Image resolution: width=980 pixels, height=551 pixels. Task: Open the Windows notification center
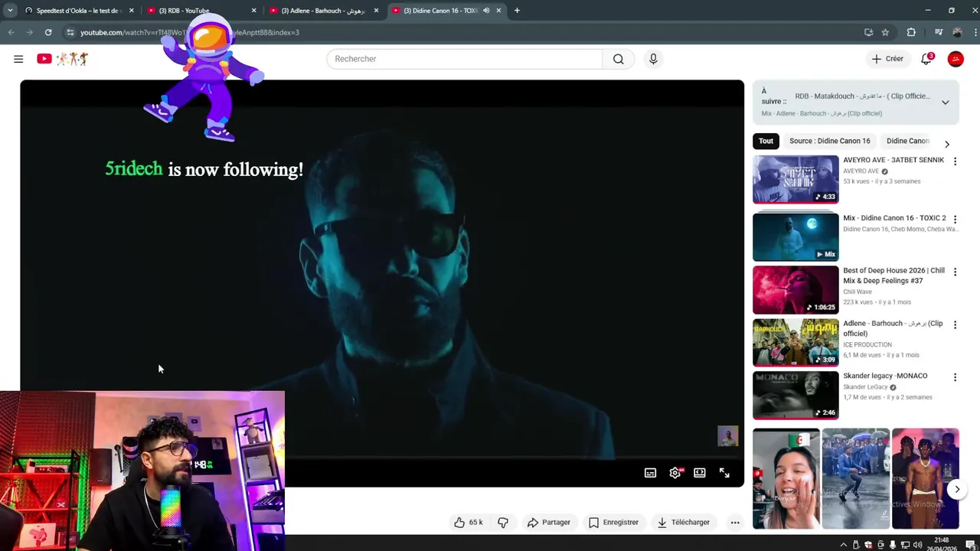point(970,545)
